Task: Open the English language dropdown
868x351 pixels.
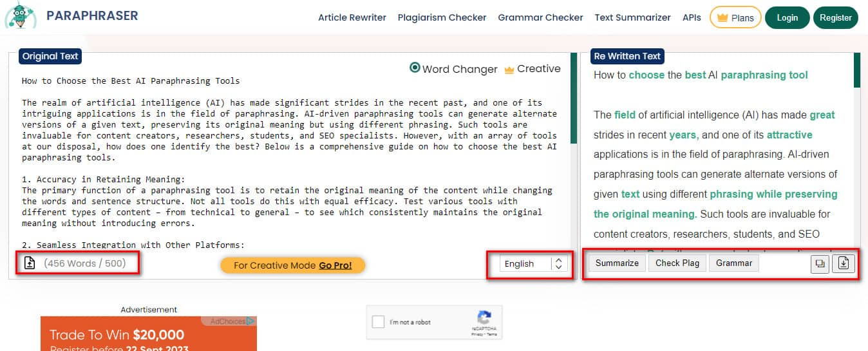Action: (x=525, y=263)
